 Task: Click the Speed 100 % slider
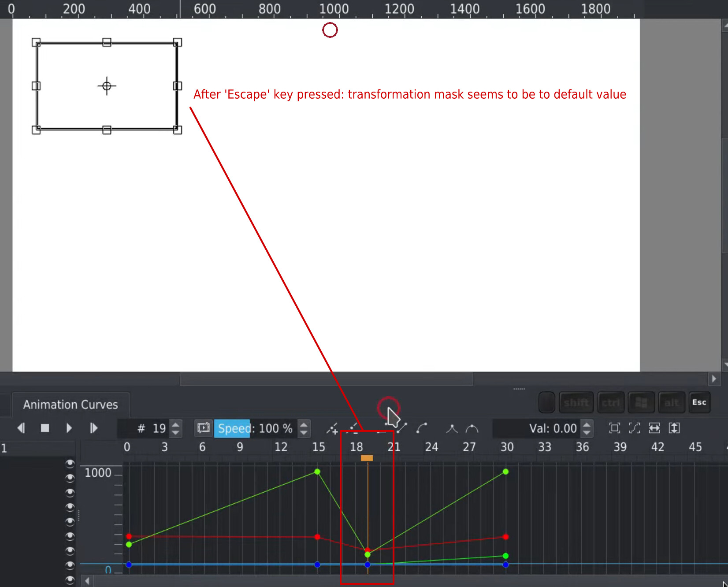[255, 428]
